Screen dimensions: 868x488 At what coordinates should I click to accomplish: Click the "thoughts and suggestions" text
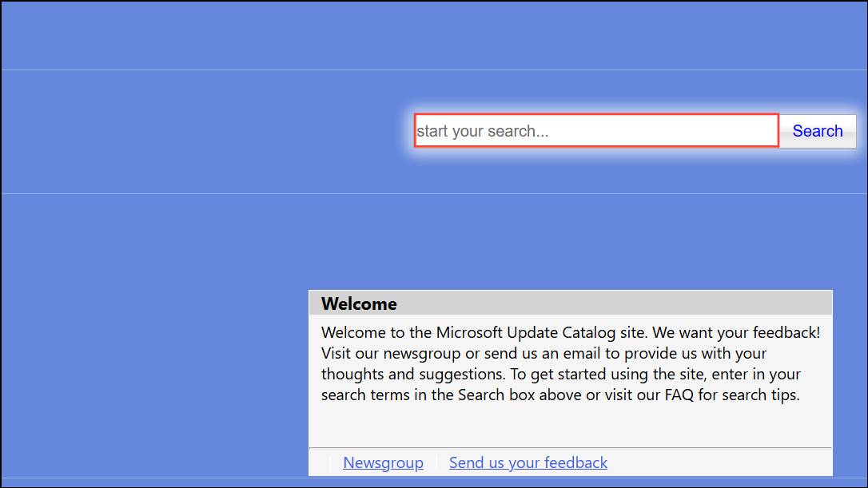pyautogui.click(x=412, y=374)
